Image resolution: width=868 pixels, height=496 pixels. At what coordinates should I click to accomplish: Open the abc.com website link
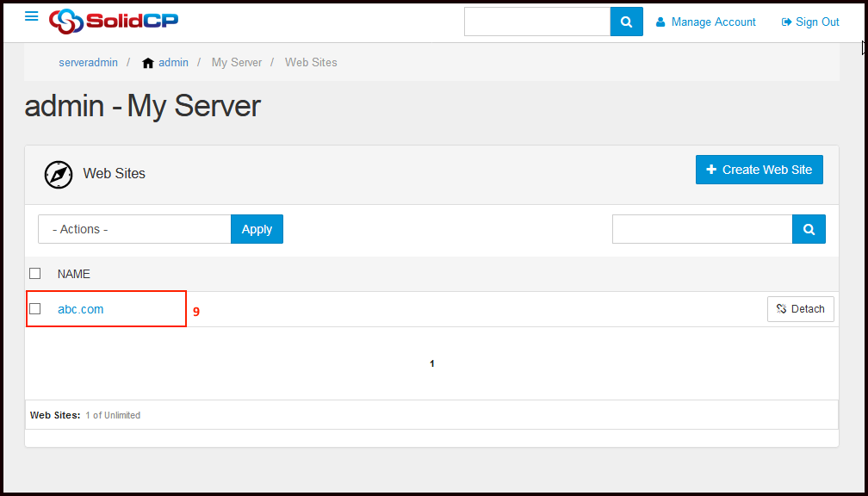click(x=80, y=309)
